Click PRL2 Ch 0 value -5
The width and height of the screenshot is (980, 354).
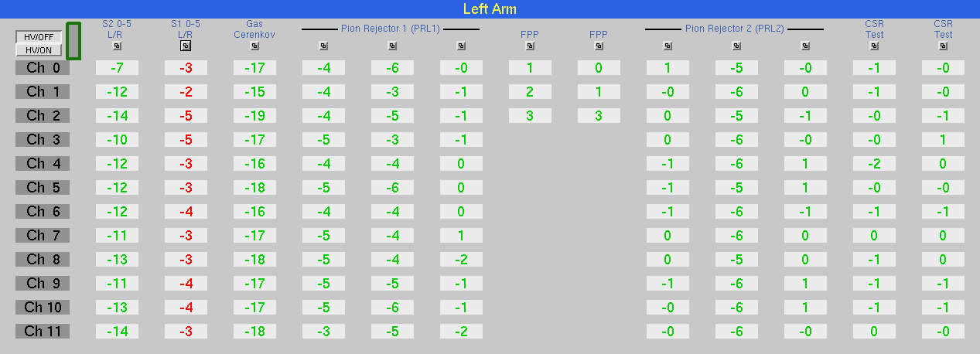click(736, 68)
